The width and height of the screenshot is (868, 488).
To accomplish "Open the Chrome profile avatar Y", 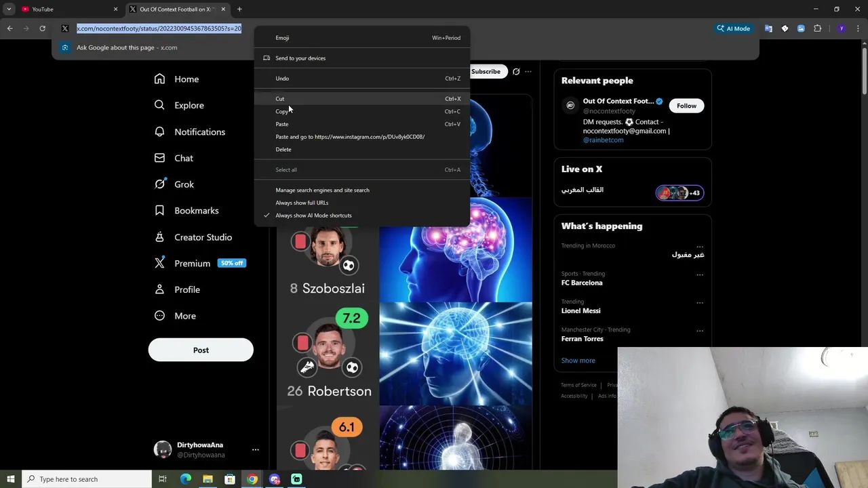I will (x=842, y=28).
